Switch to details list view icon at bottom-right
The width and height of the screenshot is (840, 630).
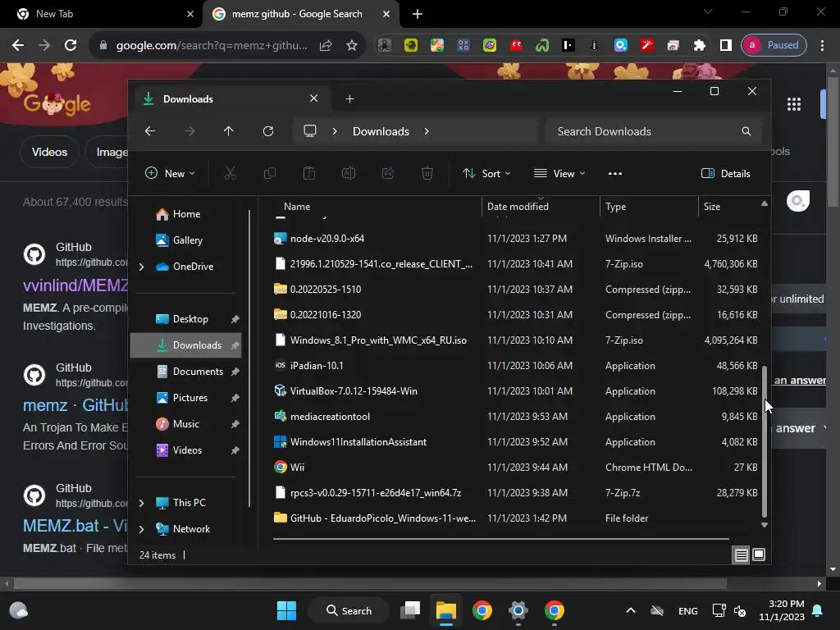[741, 555]
